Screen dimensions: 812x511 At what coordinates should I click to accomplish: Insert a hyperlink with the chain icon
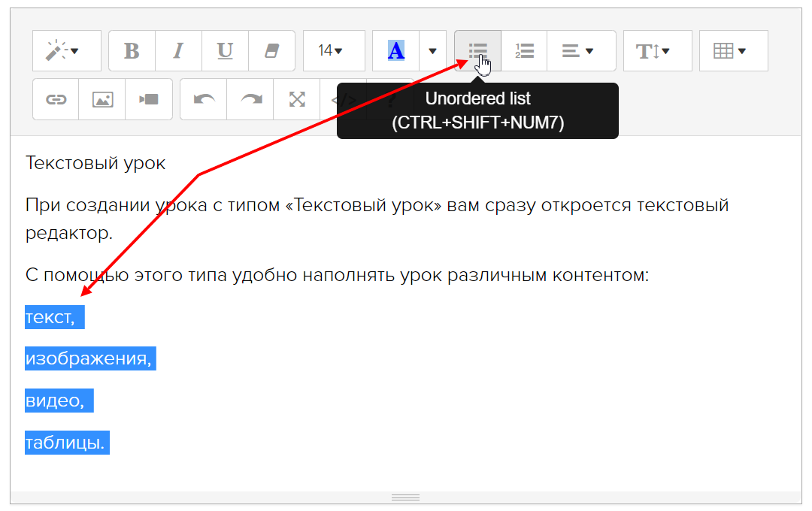[56, 99]
